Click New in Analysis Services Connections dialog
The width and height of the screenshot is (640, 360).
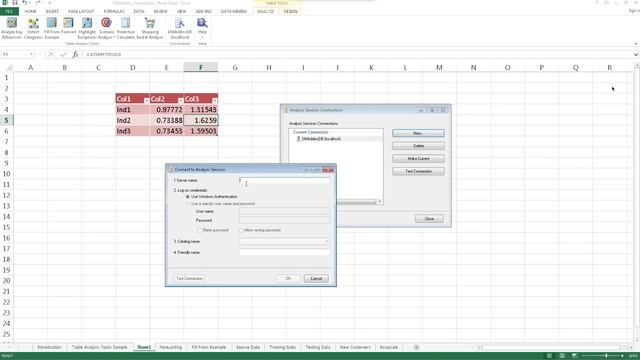click(418, 133)
